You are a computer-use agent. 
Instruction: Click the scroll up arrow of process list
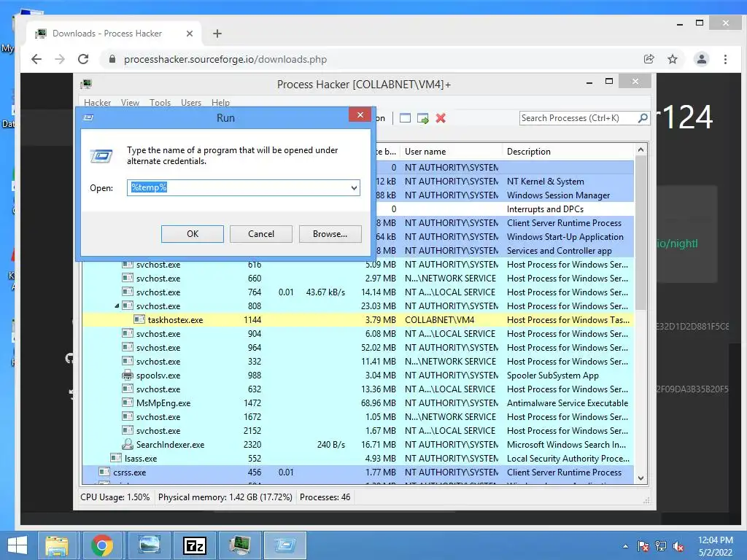tap(640, 150)
